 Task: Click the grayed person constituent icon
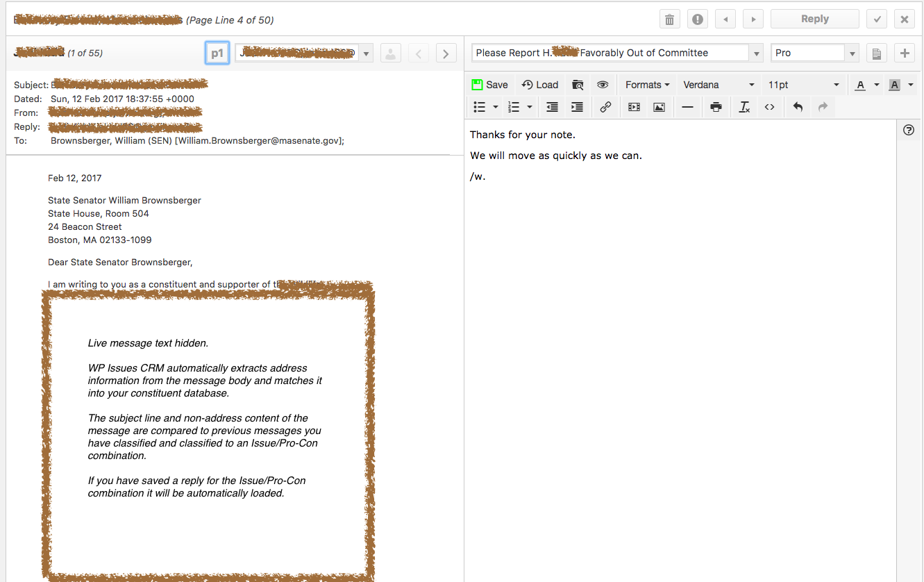[391, 53]
